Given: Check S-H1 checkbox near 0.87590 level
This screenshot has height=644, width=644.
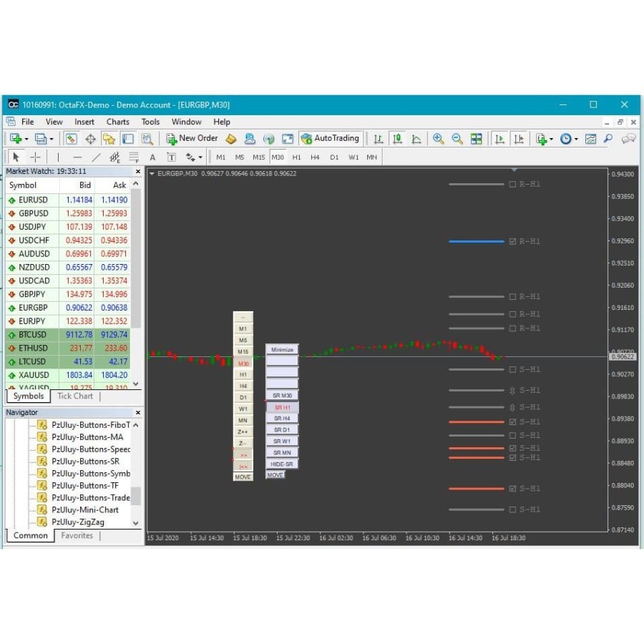Looking at the screenshot, I should coord(512,509).
